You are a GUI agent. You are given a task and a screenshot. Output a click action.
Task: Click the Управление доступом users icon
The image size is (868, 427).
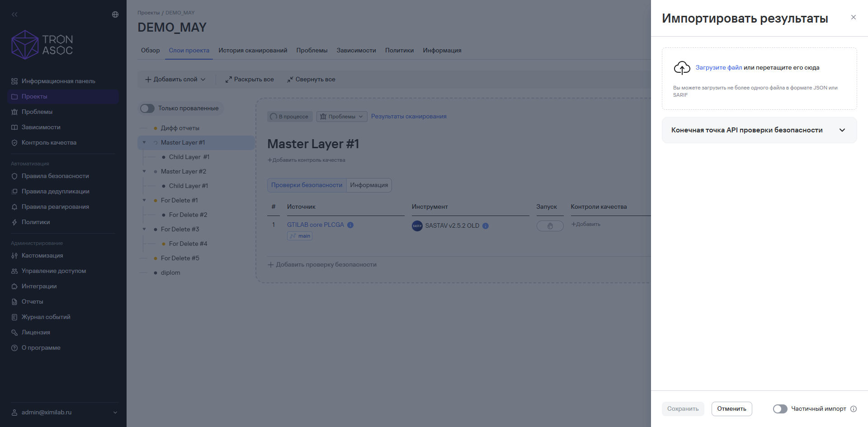pyautogui.click(x=14, y=271)
